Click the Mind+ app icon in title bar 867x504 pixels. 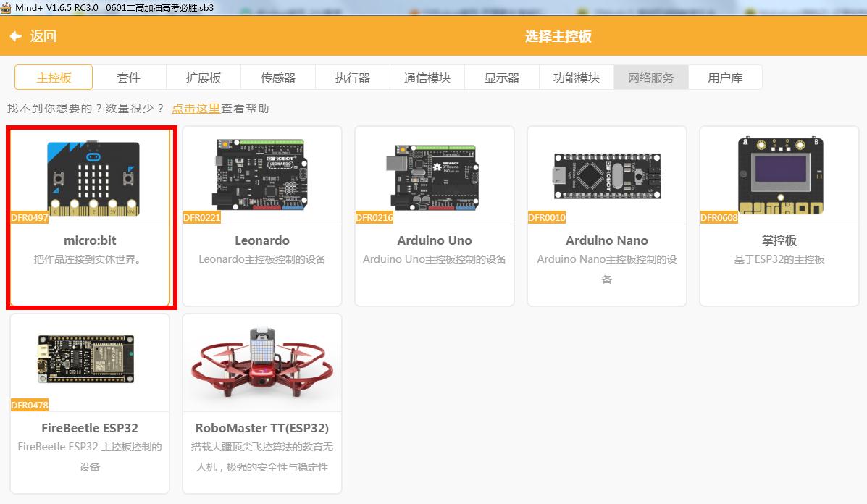pos(6,8)
